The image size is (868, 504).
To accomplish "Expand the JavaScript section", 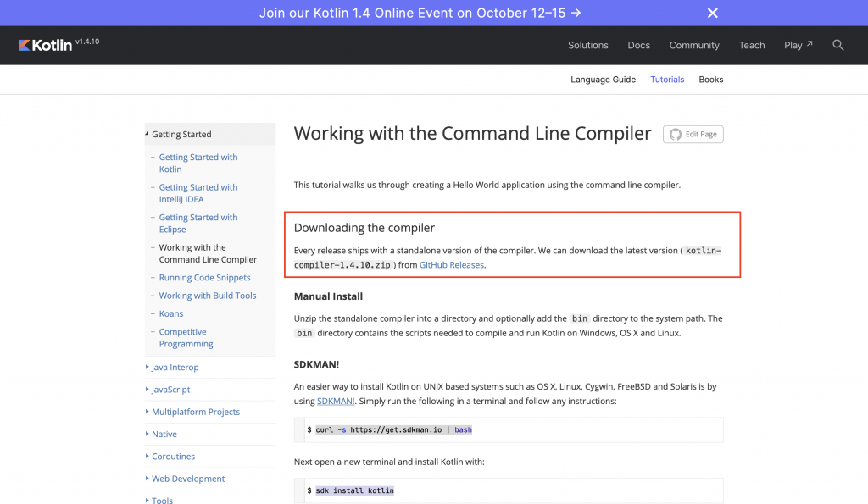I will [x=170, y=390].
